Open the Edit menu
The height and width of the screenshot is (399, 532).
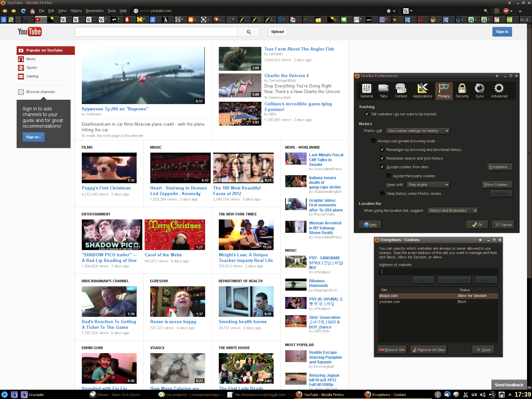(51, 11)
